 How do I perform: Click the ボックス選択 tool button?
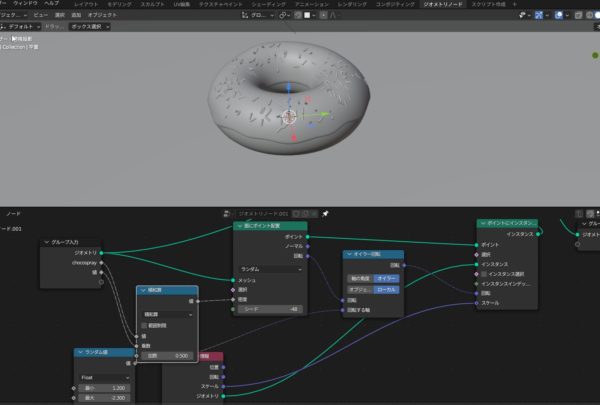pyautogui.click(x=91, y=27)
